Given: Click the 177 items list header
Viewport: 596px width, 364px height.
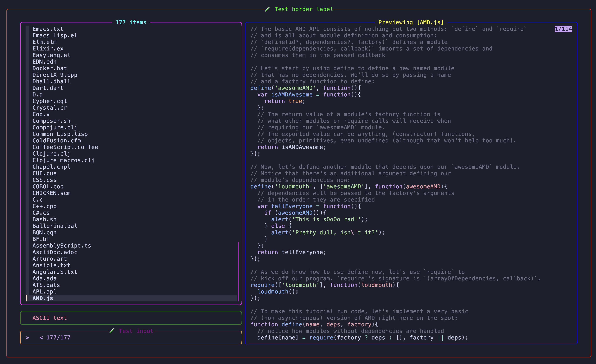Looking at the screenshot, I should [x=131, y=22].
